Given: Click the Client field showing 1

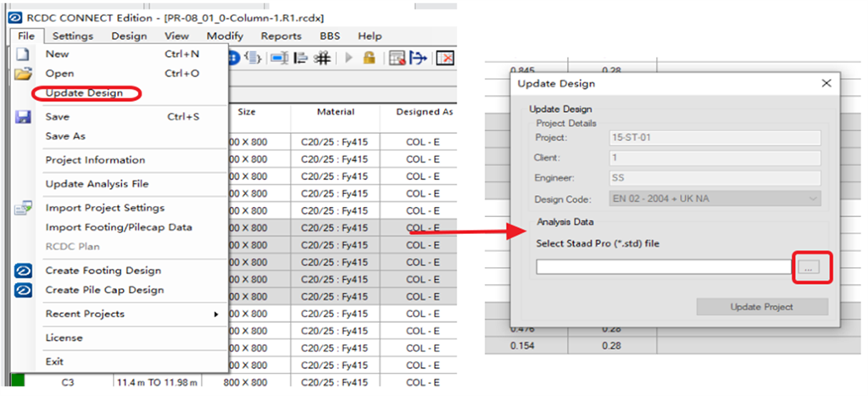Looking at the screenshot, I should [x=715, y=158].
